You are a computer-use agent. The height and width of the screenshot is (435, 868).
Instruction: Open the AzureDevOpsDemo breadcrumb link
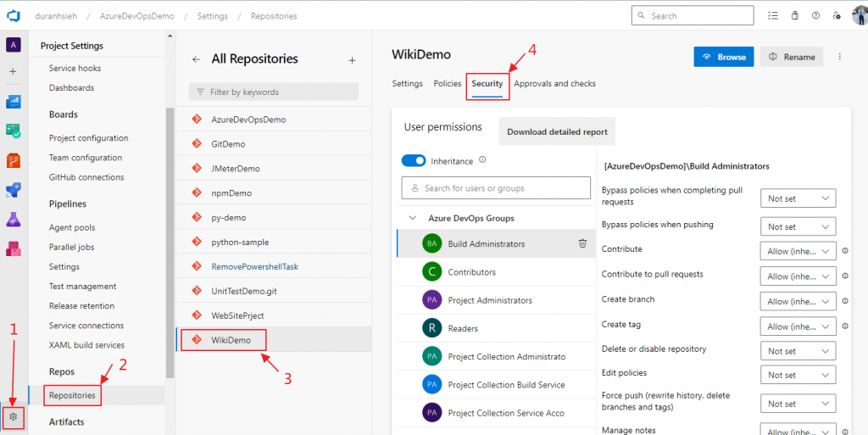click(x=136, y=16)
